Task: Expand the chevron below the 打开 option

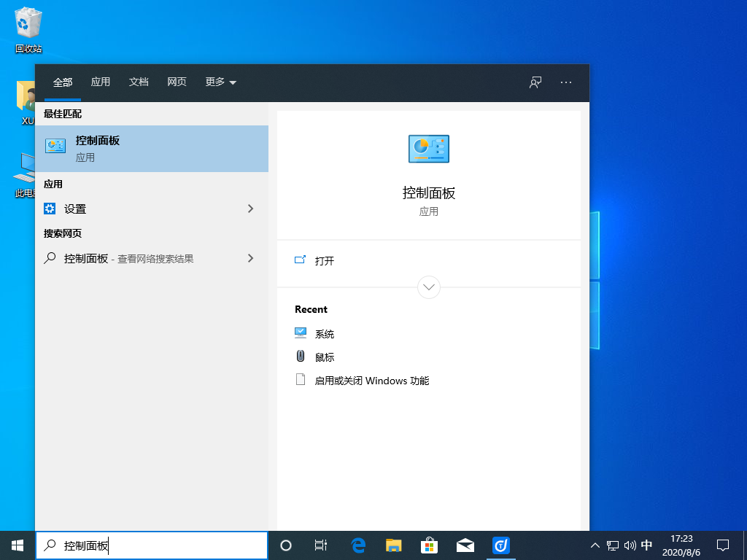Action: (x=429, y=287)
